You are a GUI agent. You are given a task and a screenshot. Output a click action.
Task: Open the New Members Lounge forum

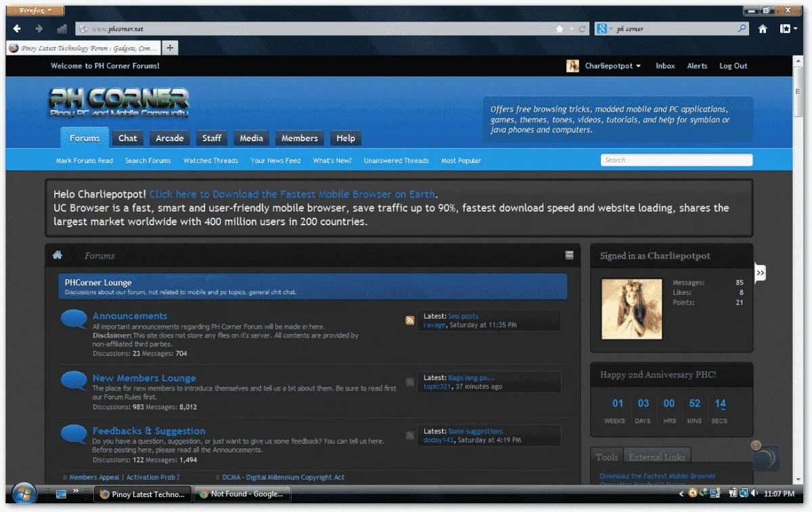(144, 378)
